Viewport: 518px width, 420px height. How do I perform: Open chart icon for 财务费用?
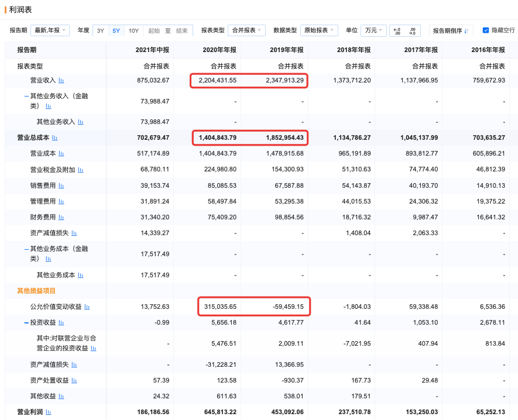point(61,217)
